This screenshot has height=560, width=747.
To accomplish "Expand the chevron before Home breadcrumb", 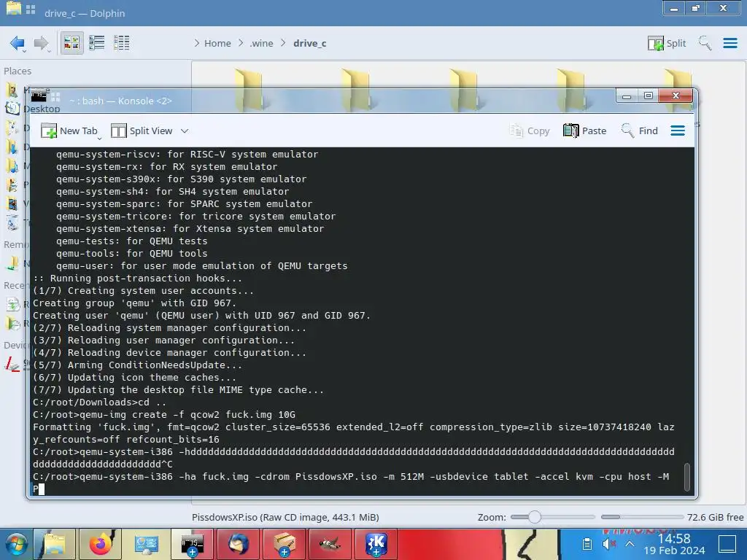I will pyautogui.click(x=197, y=43).
